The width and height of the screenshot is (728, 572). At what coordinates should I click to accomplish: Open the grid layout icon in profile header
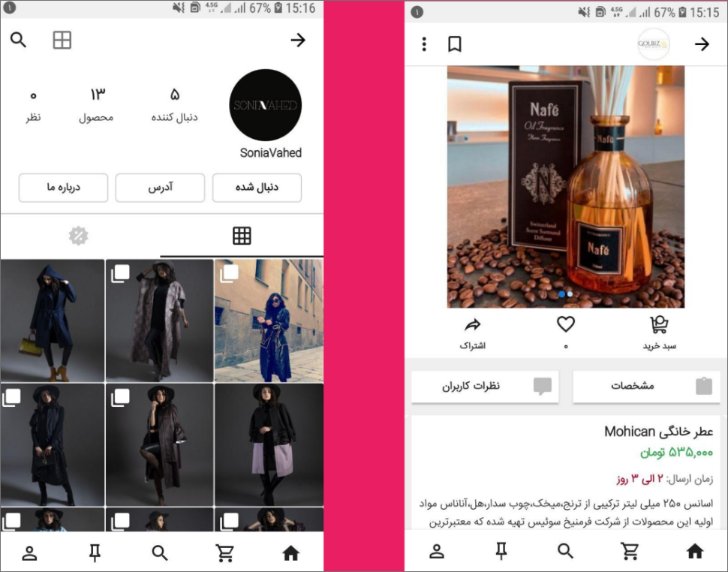[x=62, y=40]
